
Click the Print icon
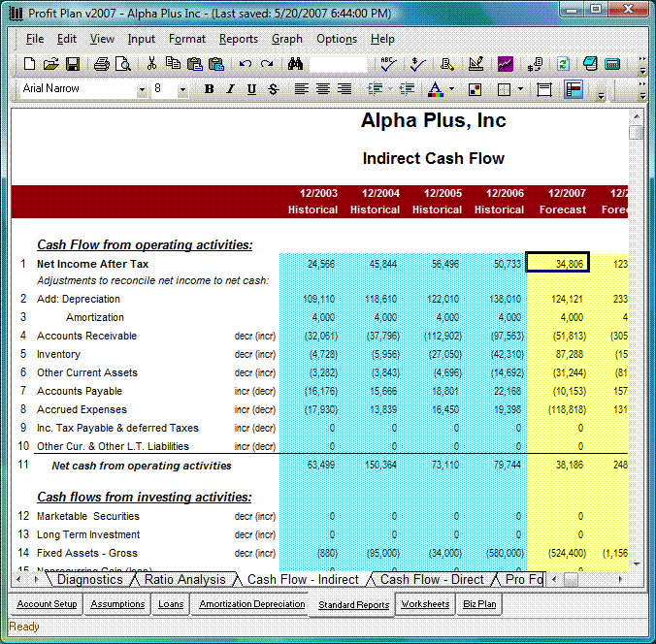tap(102, 64)
